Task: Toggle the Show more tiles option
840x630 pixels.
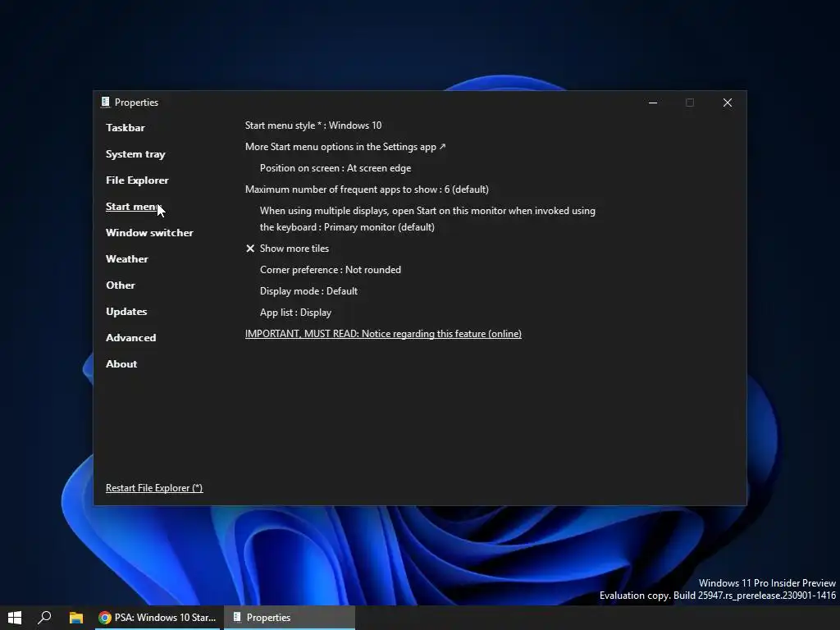Action: (x=287, y=249)
